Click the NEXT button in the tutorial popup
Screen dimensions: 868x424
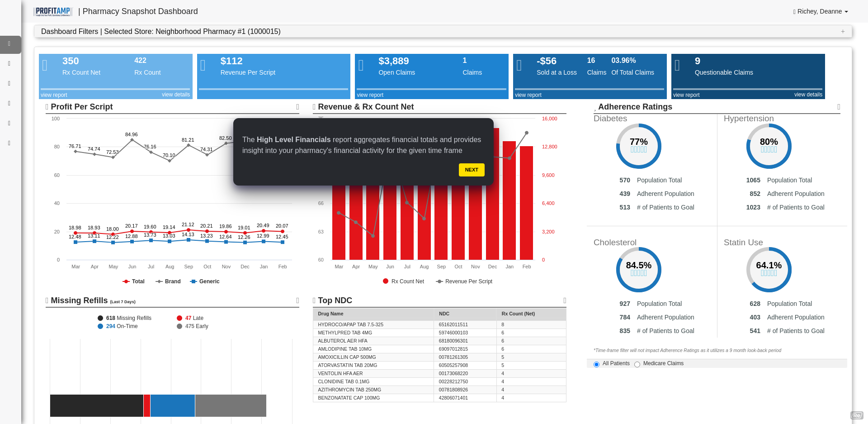click(472, 170)
